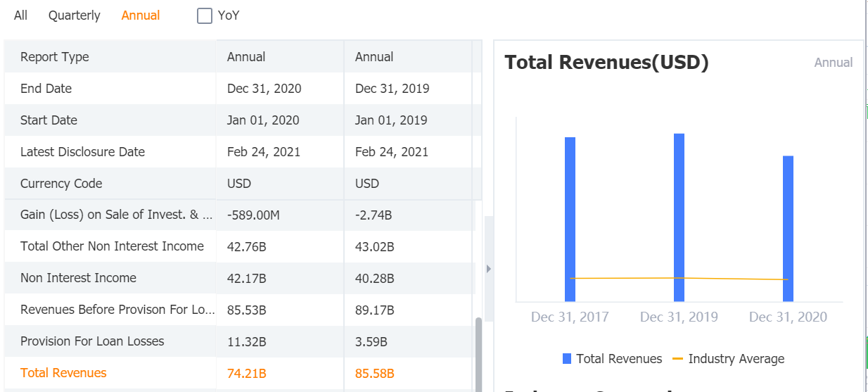Click Revenues Before Provision For Loan row
The height and width of the screenshot is (392, 868).
[117, 310]
